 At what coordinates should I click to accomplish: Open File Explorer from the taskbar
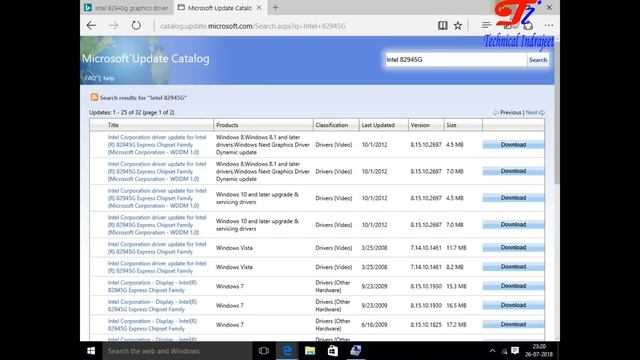coord(310,351)
